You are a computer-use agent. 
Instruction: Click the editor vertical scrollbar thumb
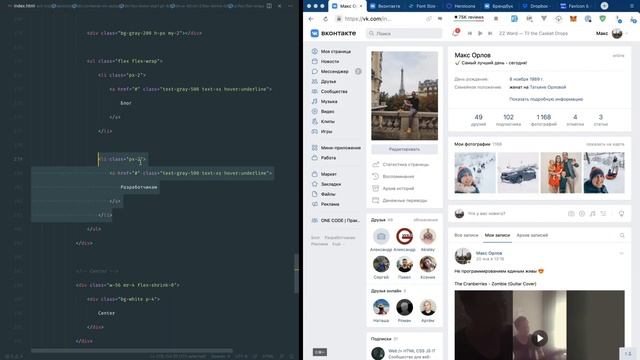click(x=296, y=273)
